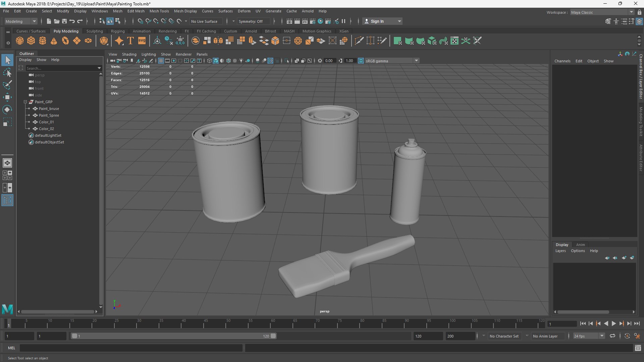Screen dimensions: 644x362
Task: Switch to the Anim layer tab
Action: point(580,245)
